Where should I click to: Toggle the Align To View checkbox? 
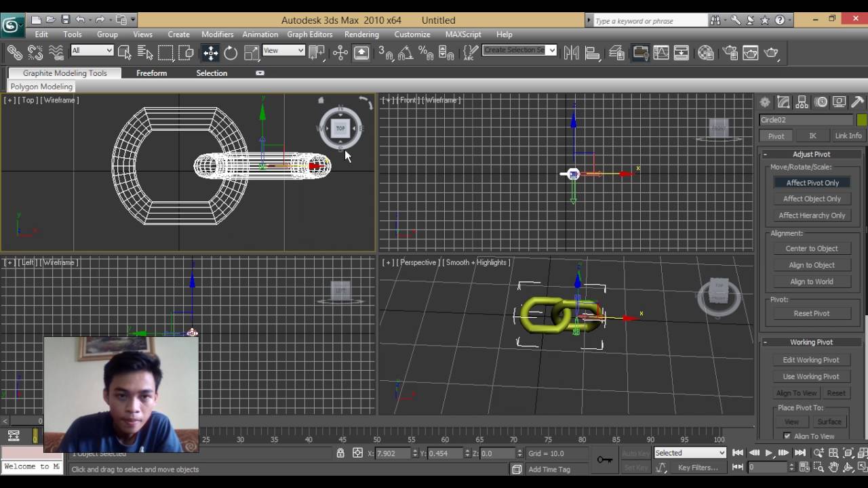(x=787, y=436)
